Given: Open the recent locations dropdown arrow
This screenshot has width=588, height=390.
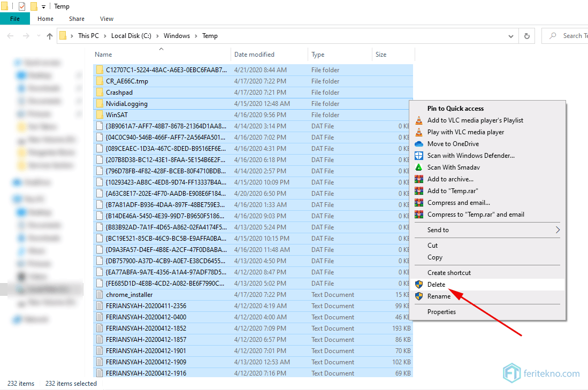Looking at the screenshot, I should point(39,36).
